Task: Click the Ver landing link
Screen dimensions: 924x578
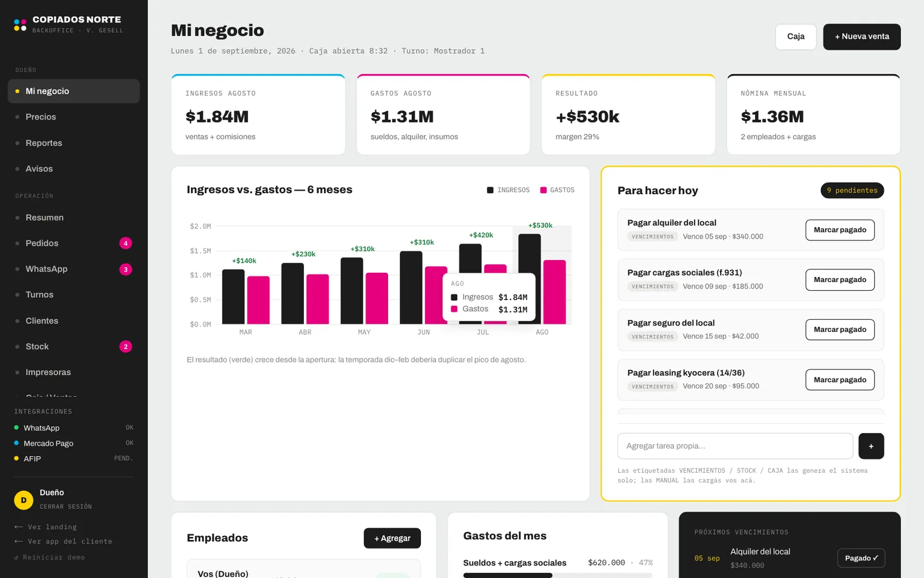Action: pyautogui.click(x=46, y=527)
